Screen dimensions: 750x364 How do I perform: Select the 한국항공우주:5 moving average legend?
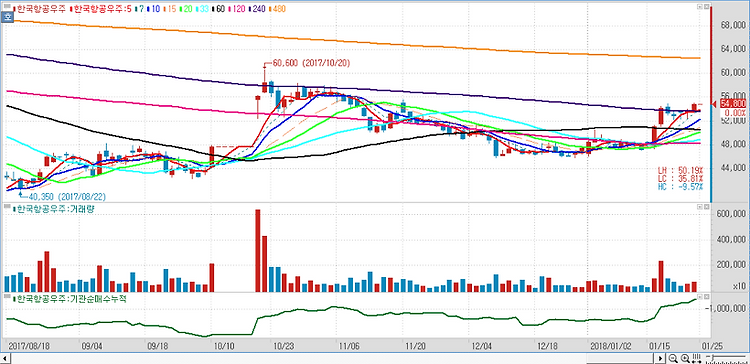[x=101, y=9]
